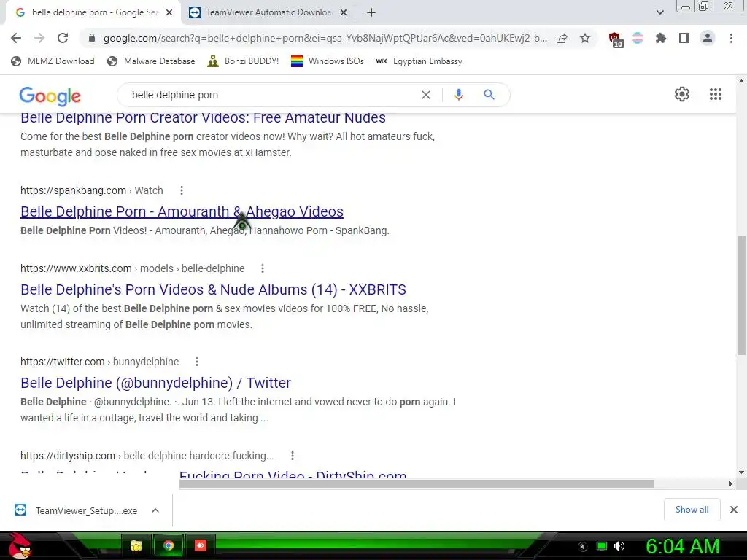747x560 pixels.
Task: Open the MEMZ Download bookmark
Action: point(53,61)
